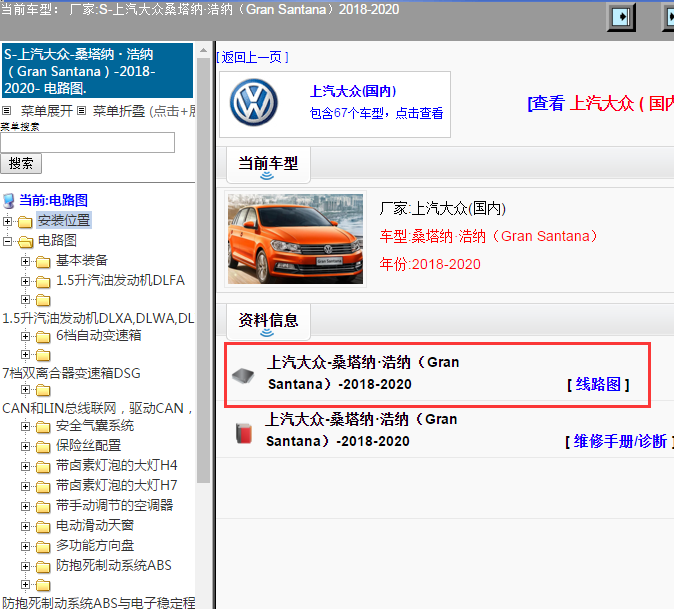Expand the 1.5升汽油发动机DLFA node
674x609 pixels.
click(x=25, y=281)
